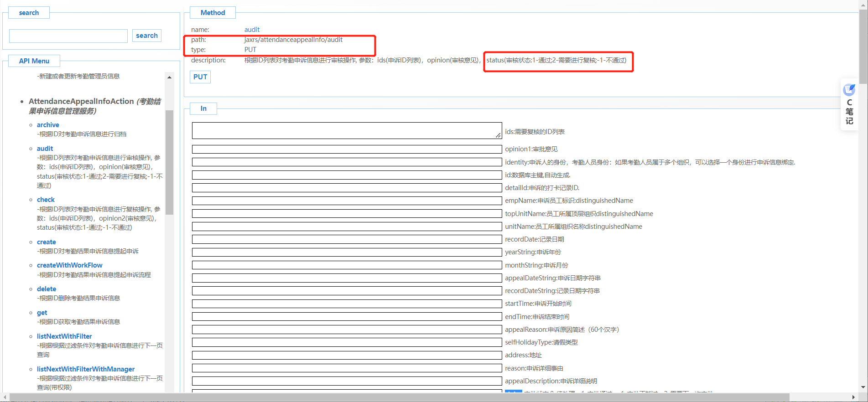Click the path value jaxrs/attendanceappealInfo/audit

(293, 40)
